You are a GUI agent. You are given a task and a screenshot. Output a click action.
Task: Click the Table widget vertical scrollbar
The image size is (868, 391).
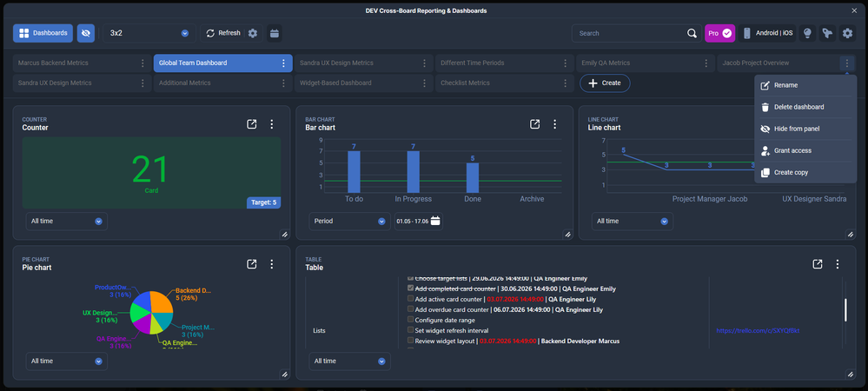click(x=845, y=310)
